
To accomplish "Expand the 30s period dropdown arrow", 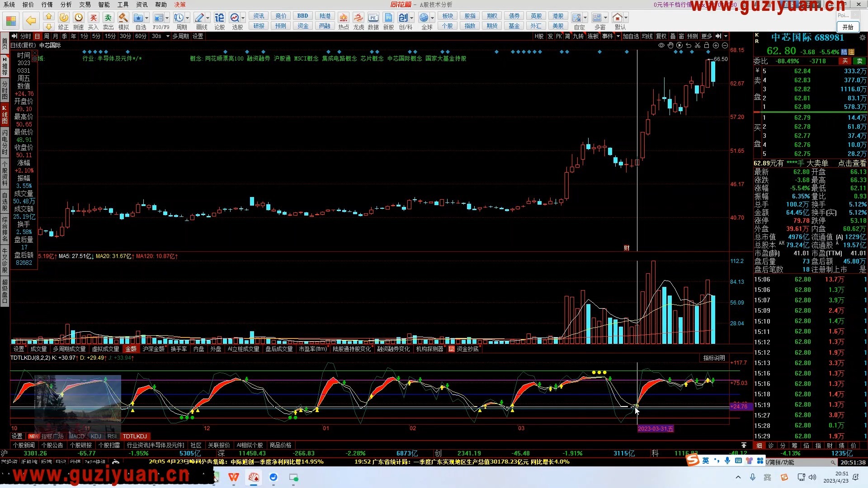I will (x=168, y=36).
